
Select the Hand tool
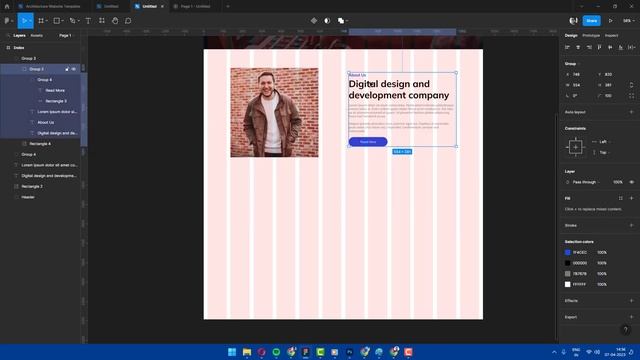pos(115,20)
